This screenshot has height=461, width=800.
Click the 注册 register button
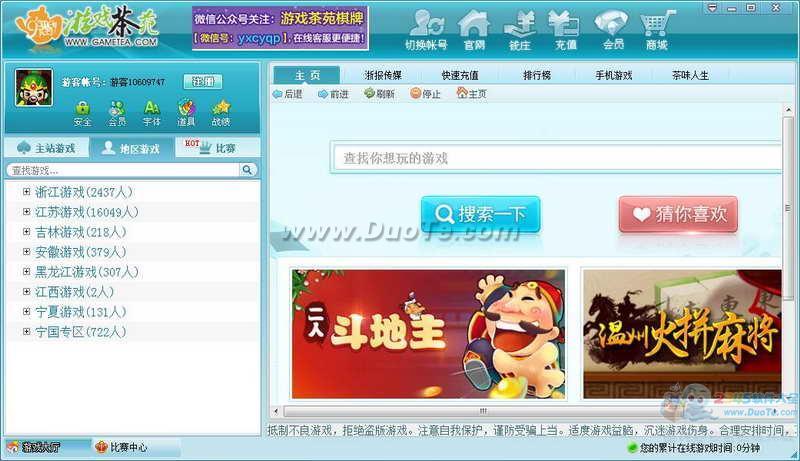pos(203,81)
